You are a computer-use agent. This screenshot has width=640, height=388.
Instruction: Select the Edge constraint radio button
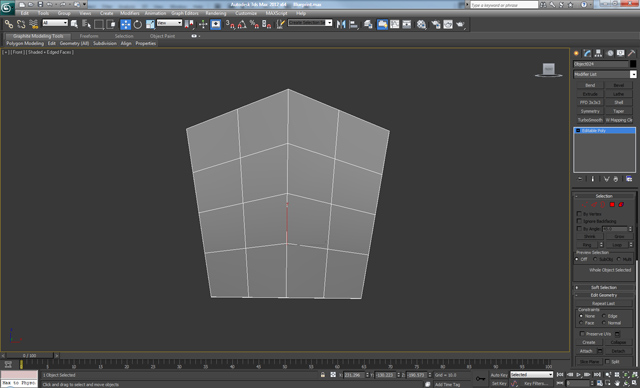604,316
